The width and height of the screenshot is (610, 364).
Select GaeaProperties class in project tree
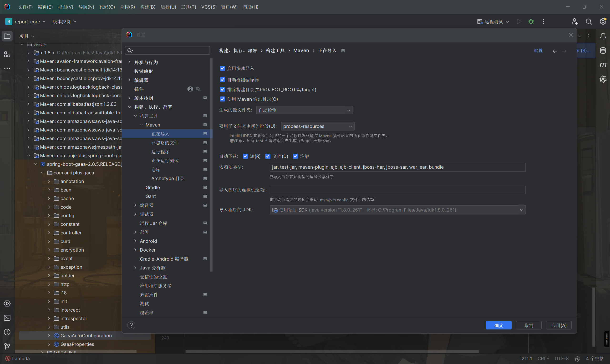[77, 344]
